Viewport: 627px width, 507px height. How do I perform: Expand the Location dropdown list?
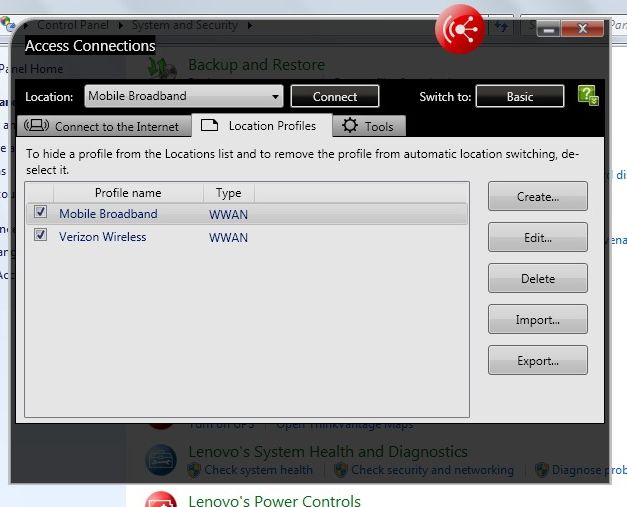click(x=275, y=96)
